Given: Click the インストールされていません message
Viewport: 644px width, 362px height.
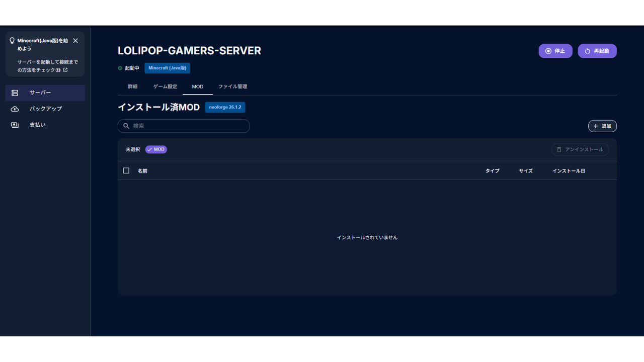Looking at the screenshot, I should (367, 237).
